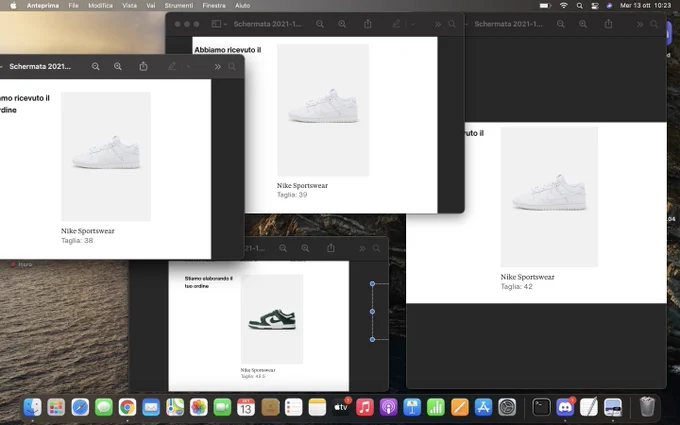680x425 pixels.
Task: Open search in the Taglia 39 window
Action: (x=452, y=24)
